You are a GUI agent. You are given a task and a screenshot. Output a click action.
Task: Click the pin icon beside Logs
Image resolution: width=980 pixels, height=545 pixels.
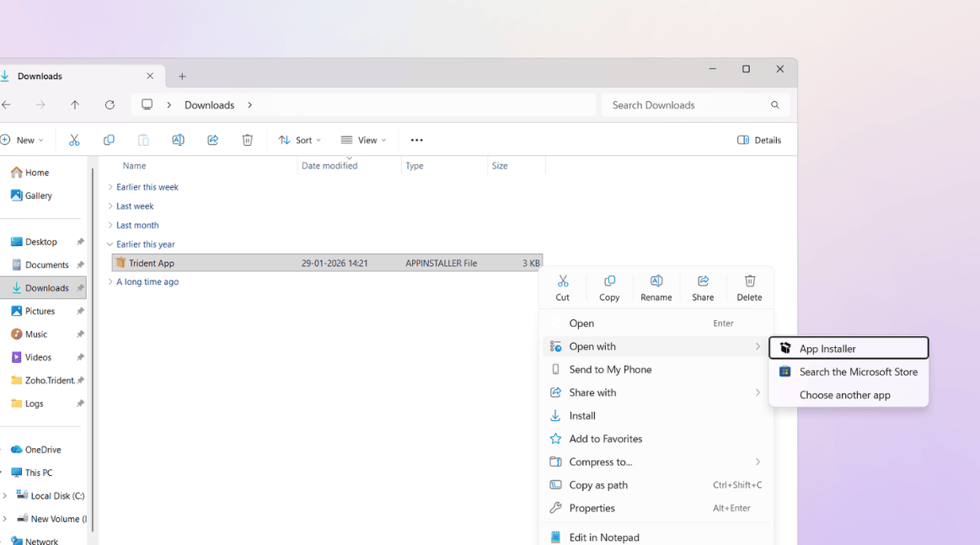point(80,403)
